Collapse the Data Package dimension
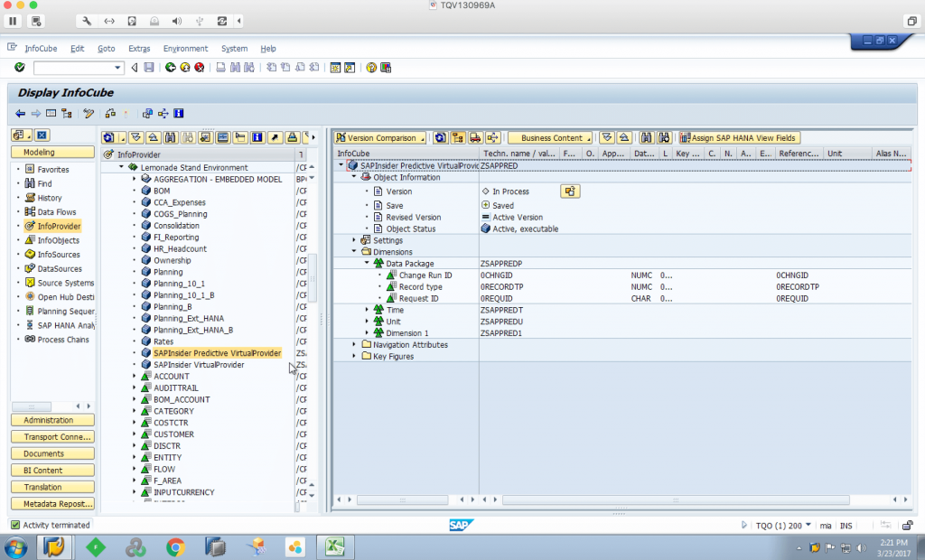 coord(367,263)
